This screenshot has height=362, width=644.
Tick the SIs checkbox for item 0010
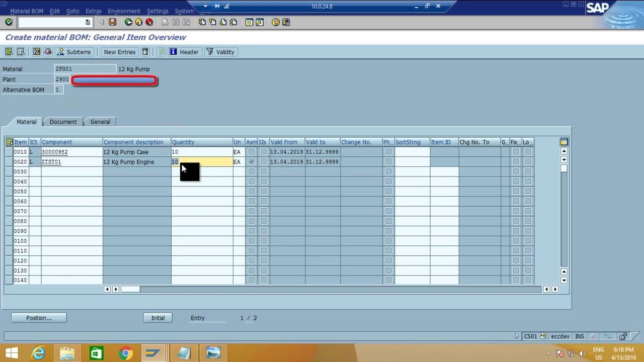[x=264, y=152]
